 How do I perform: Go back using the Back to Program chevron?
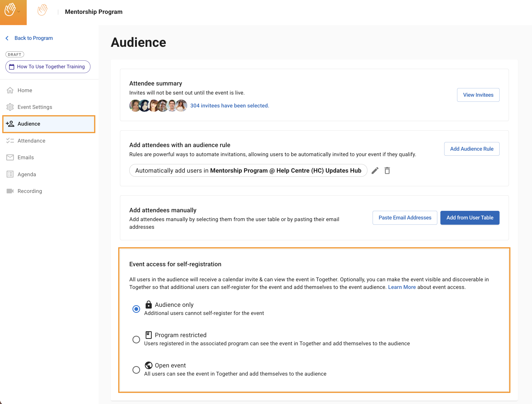(x=7, y=38)
